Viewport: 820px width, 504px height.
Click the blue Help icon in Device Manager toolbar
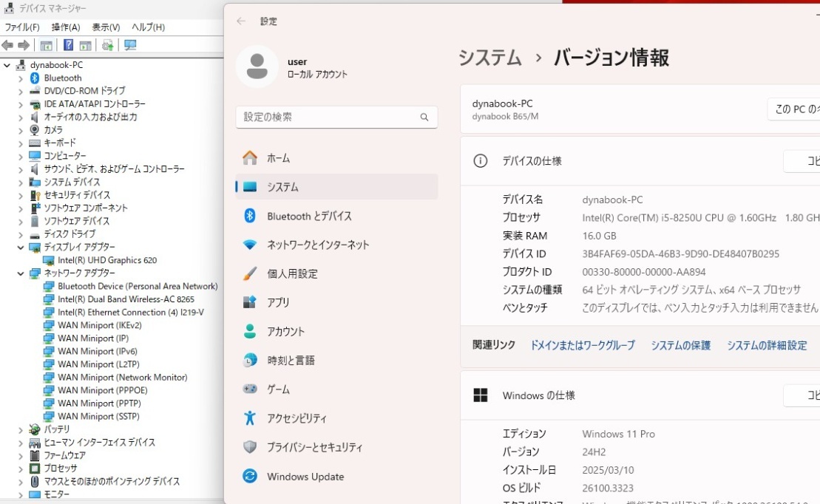point(68,46)
